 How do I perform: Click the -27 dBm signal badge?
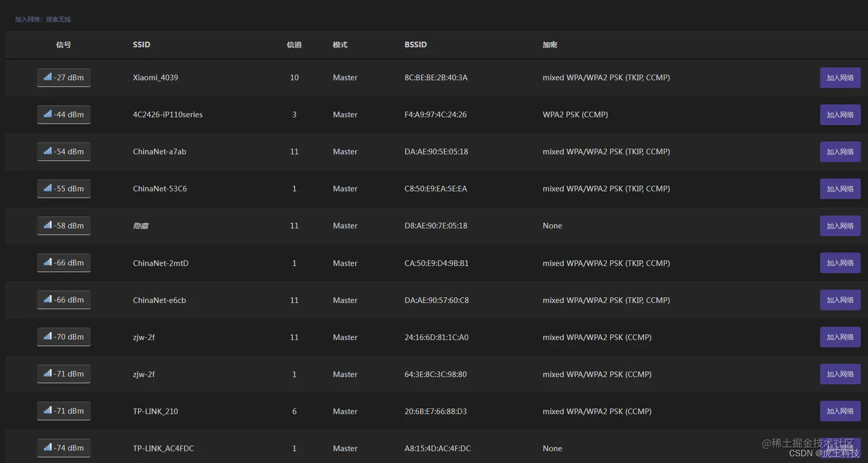(64, 77)
